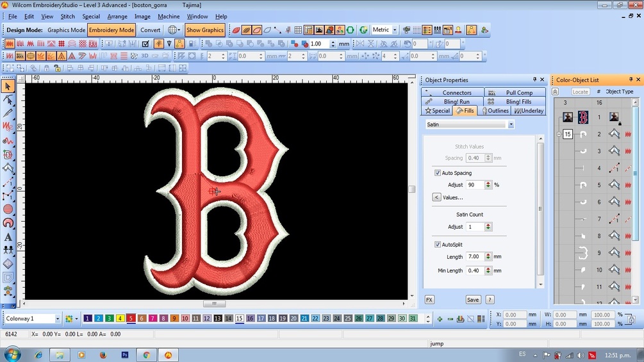Click the 1.00 mm stepper in toolbar

333,44
